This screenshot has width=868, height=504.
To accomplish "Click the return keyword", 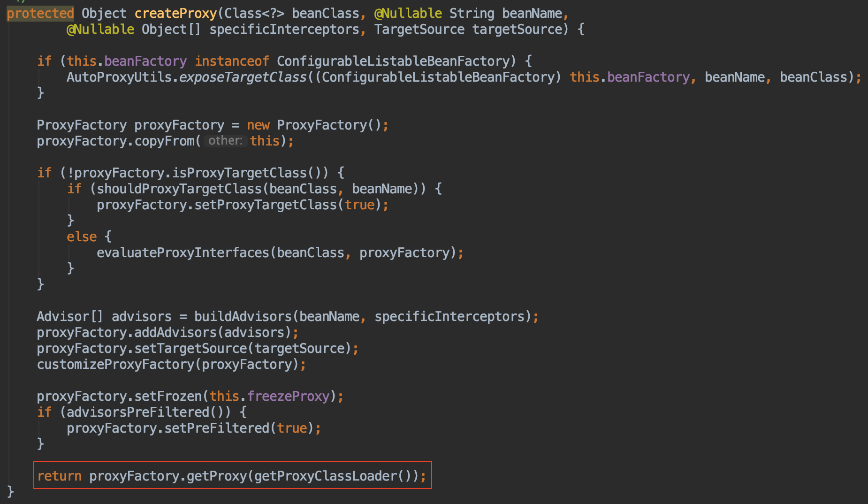I will click(x=59, y=476).
